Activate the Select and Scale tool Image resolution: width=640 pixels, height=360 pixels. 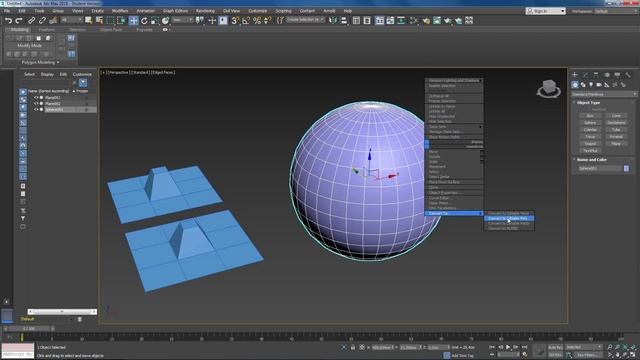point(155,20)
